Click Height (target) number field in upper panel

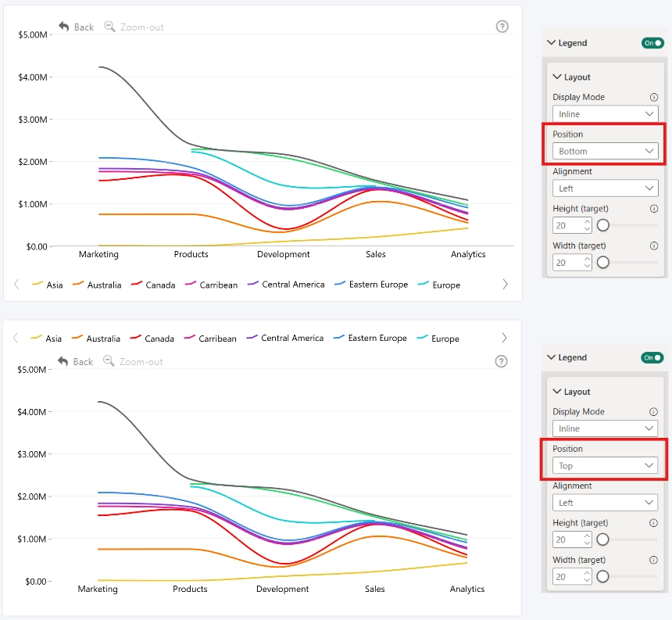coord(572,225)
